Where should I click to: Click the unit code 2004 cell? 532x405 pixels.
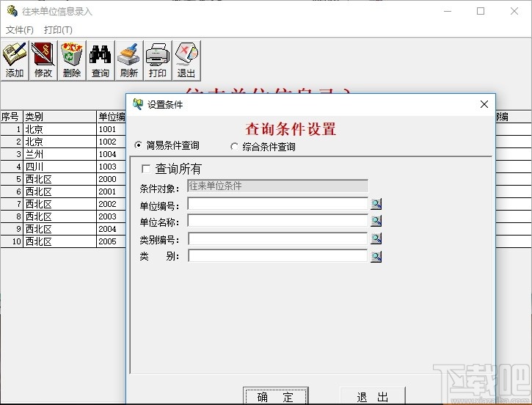click(112, 229)
